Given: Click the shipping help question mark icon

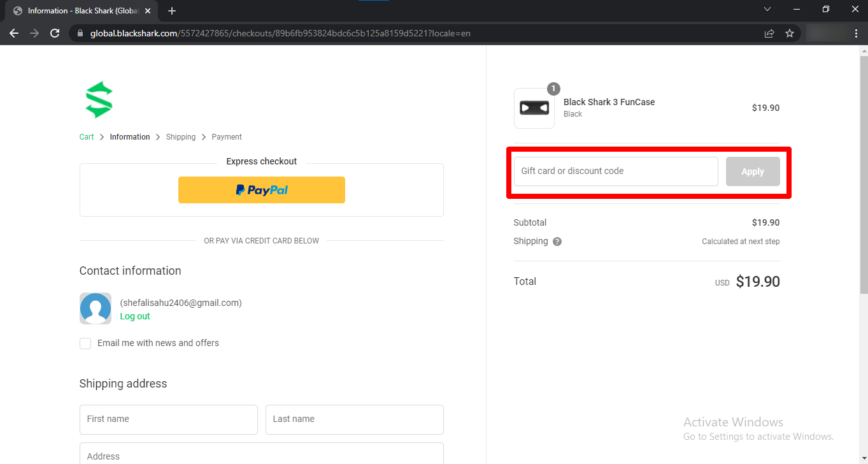Looking at the screenshot, I should coord(557,242).
